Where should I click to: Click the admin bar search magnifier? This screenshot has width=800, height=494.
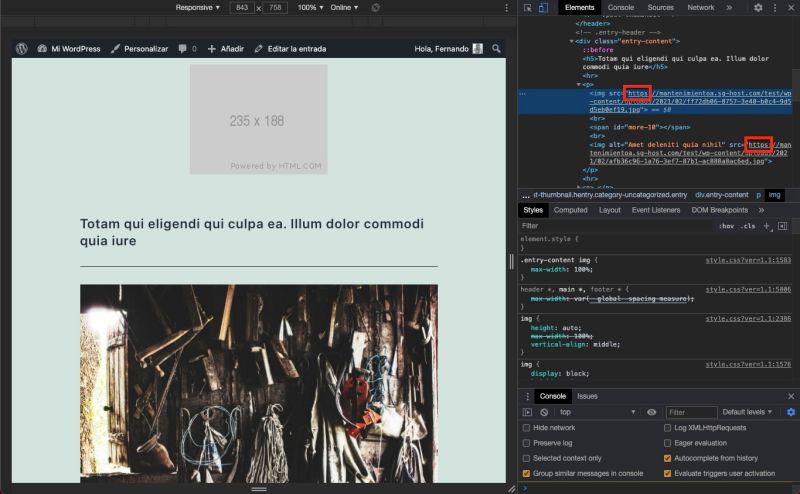pyautogui.click(x=496, y=48)
